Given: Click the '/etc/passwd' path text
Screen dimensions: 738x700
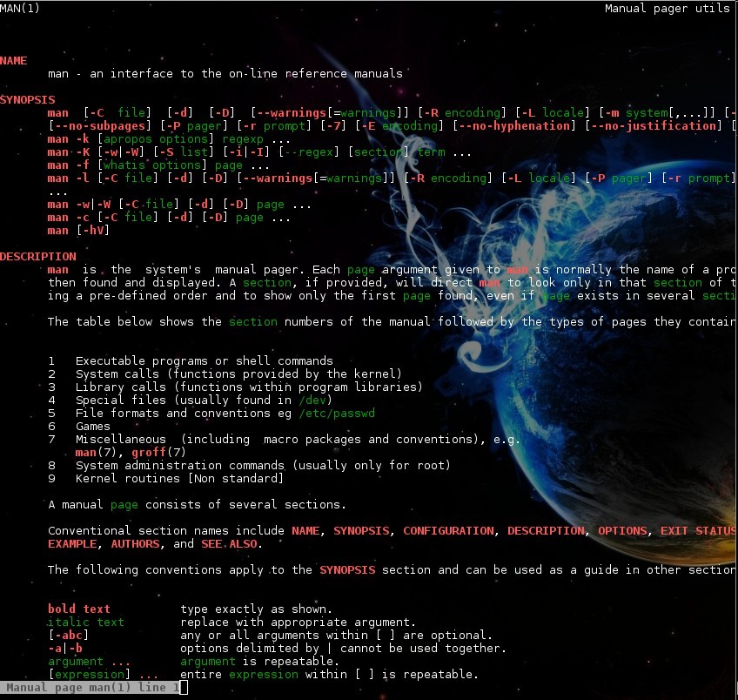Looking at the screenshot, I should 337,414.
